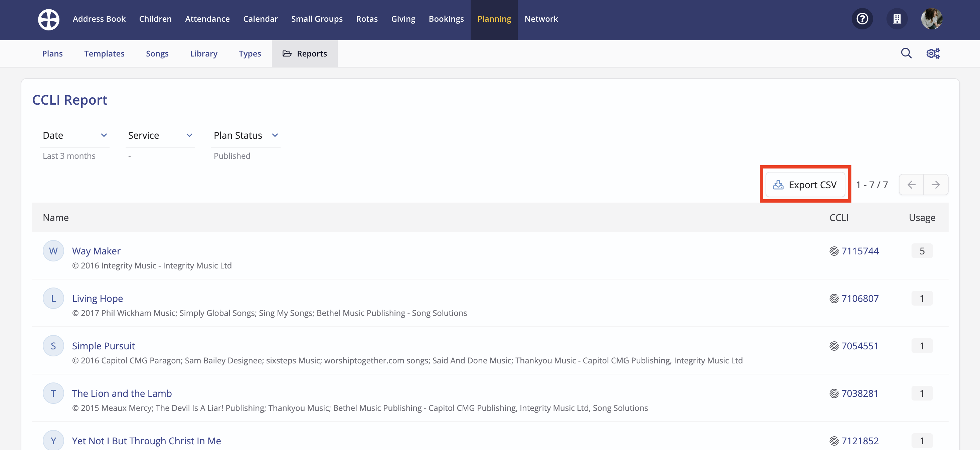Image resolution: width=980 pixels, height=450 pixels.
Task: Open CCLI number 7054551 link
Action: (860, 346)
